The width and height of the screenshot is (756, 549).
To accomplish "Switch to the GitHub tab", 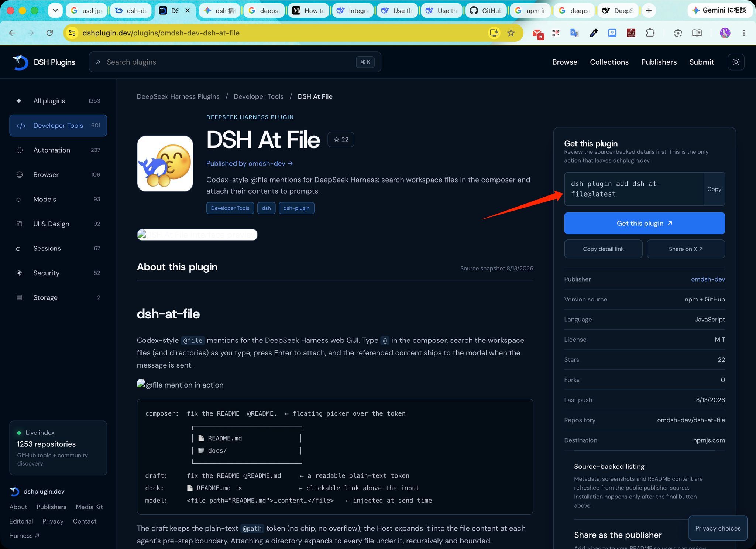I will click(486, 11).
